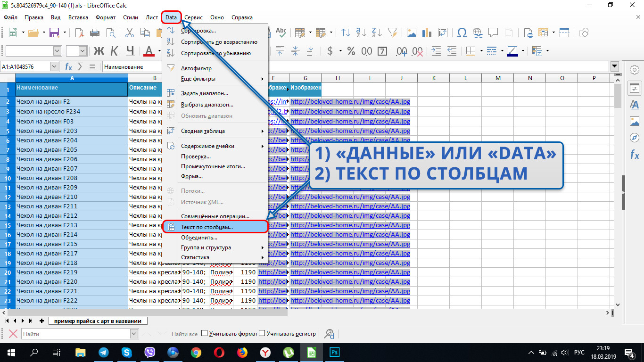Image resolution: width=644 pixels, height=362 pixels.
Task: Insert comment speech bubble icon
Action: tap(493, 33)
